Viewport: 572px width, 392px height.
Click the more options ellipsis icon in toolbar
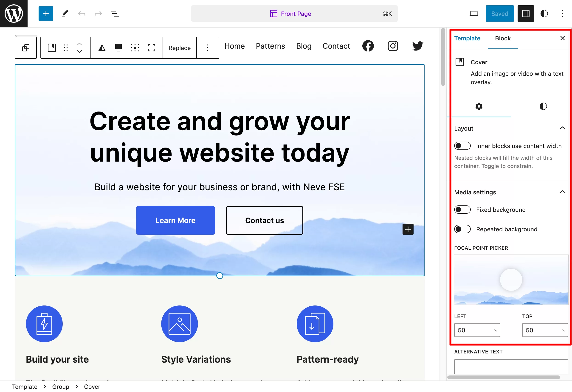(x=208, y=47)
